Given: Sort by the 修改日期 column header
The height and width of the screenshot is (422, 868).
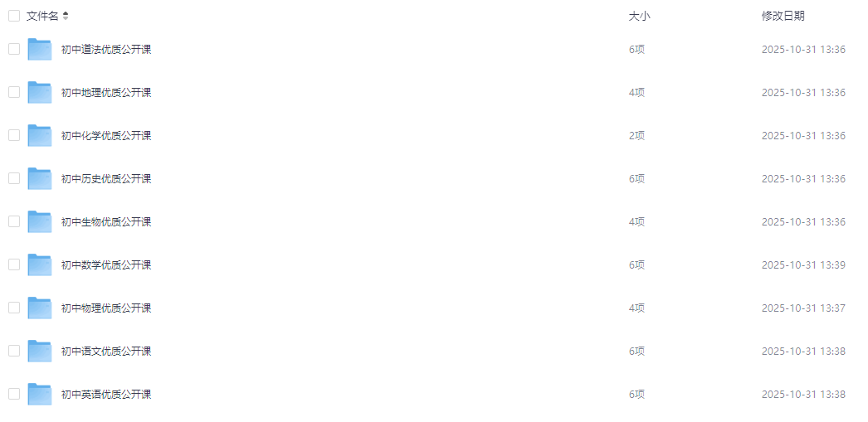Looking at the screenshot, I should [783, 16].
